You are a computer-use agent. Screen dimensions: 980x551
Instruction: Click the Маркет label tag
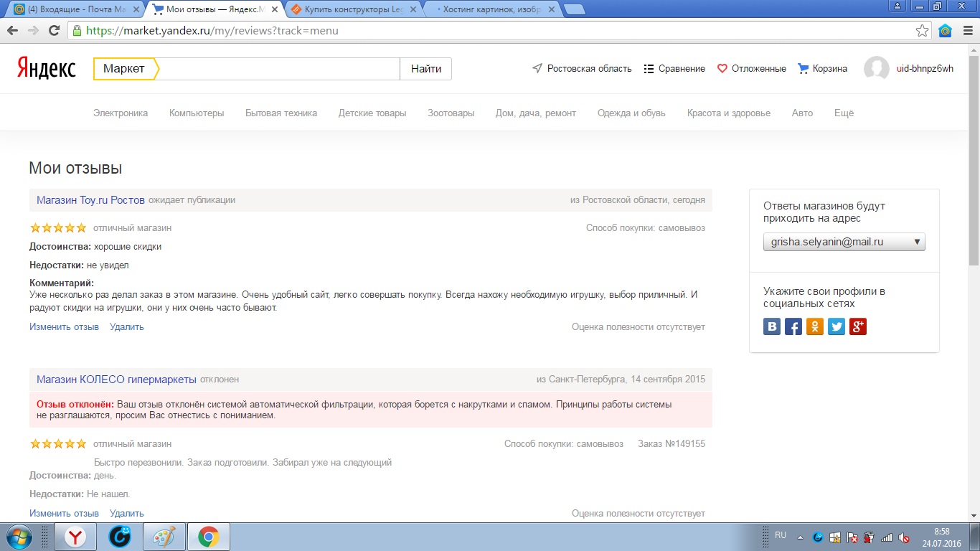(126, 69)
